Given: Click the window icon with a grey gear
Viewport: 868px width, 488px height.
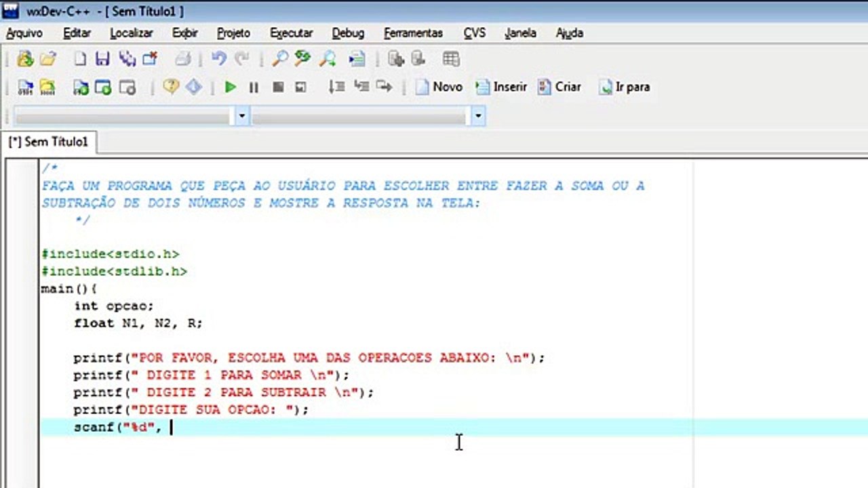Looking at the screenshot, I should tap(127, 87).
